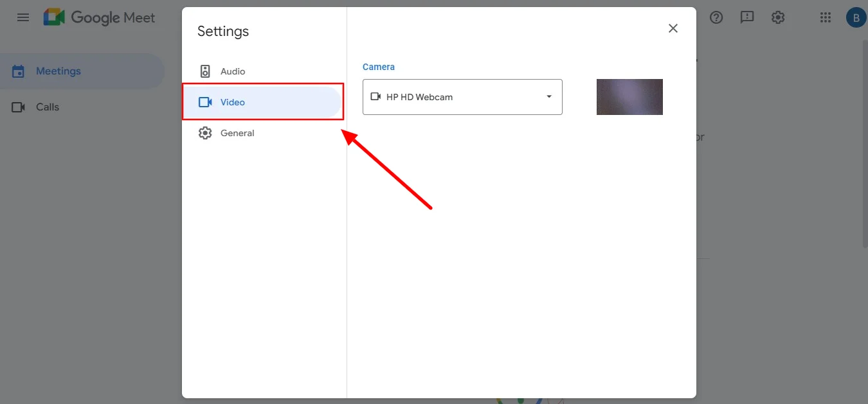Go to Meetings in the sidebar

click(82, 71)
